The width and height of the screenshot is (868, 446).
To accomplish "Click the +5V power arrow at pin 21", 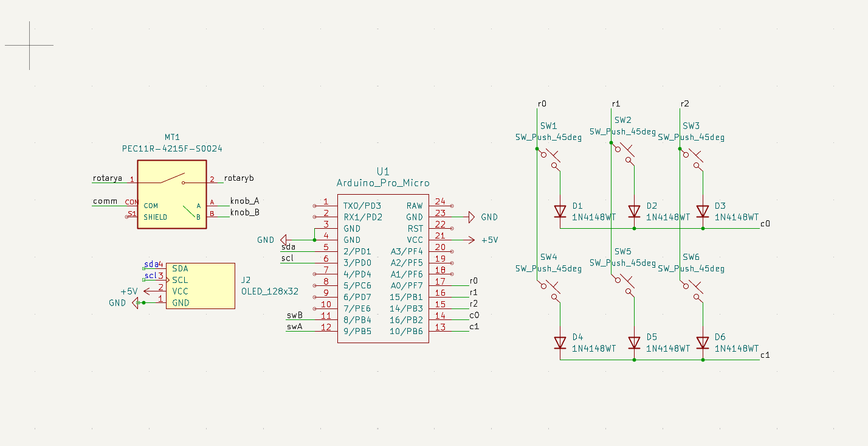I will pos(469,240).
